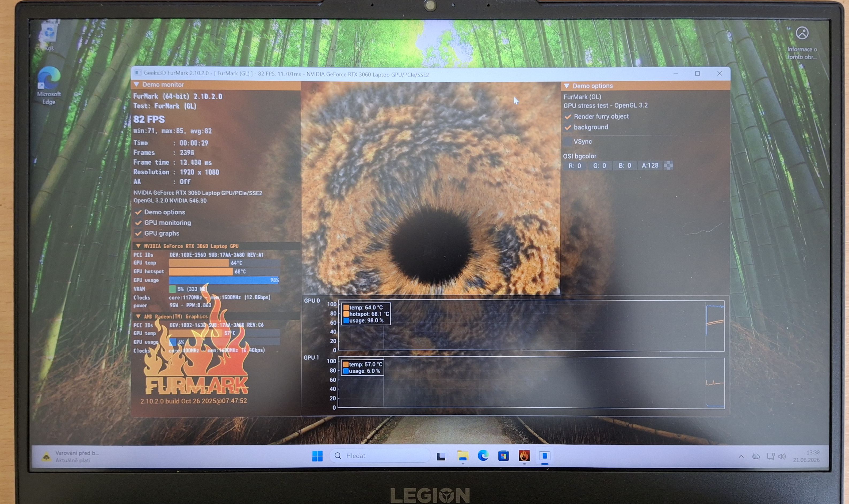
Task: Click the VRAM 5% (333 MB) bar
Action: pyautogui.click(x=224, y=289)
